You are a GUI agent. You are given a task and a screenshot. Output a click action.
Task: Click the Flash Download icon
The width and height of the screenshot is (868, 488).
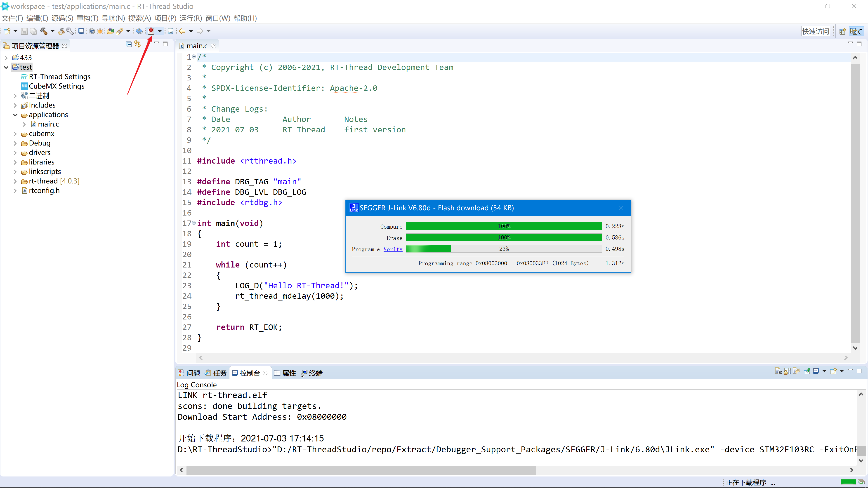[151, 31]
